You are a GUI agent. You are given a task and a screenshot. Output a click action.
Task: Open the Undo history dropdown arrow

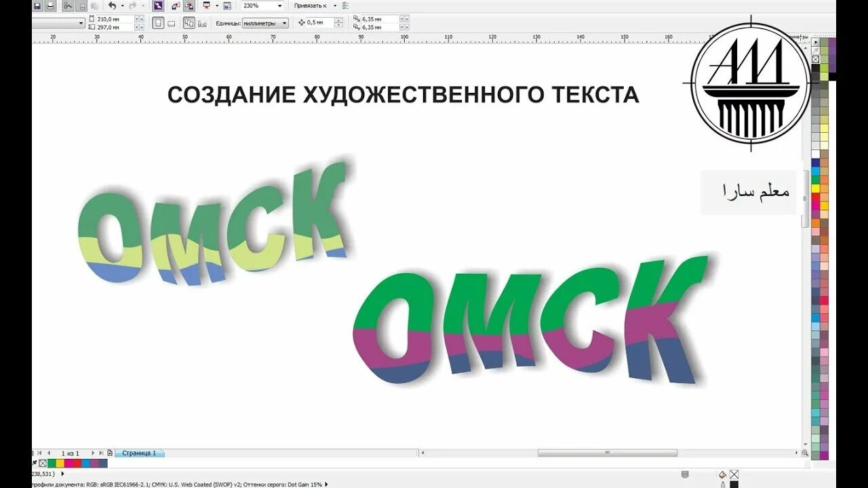click(122, 6)
